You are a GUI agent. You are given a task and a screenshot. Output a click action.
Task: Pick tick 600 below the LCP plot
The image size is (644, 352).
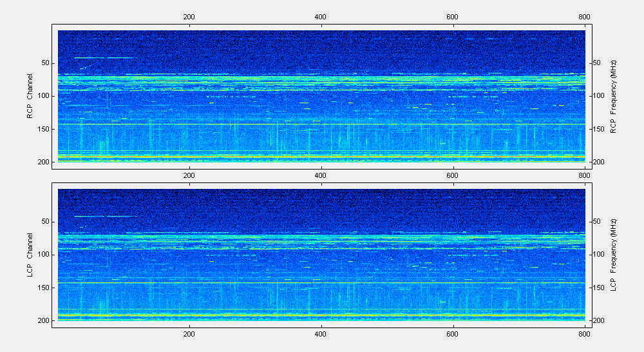[452, 334]
